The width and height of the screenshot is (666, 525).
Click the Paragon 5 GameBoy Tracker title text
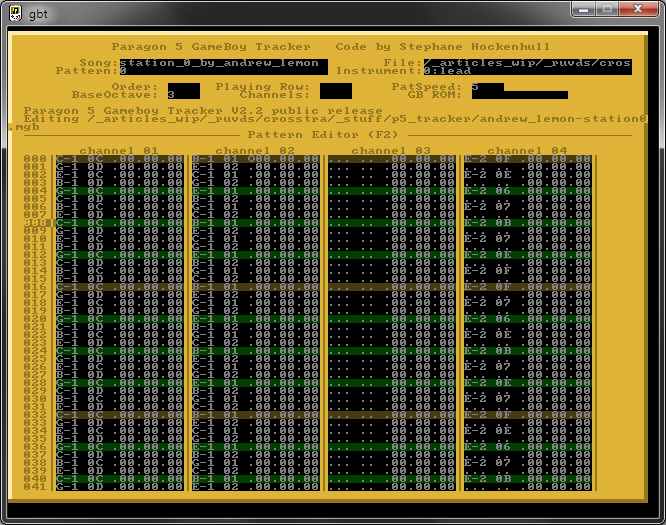coord(211,47)
